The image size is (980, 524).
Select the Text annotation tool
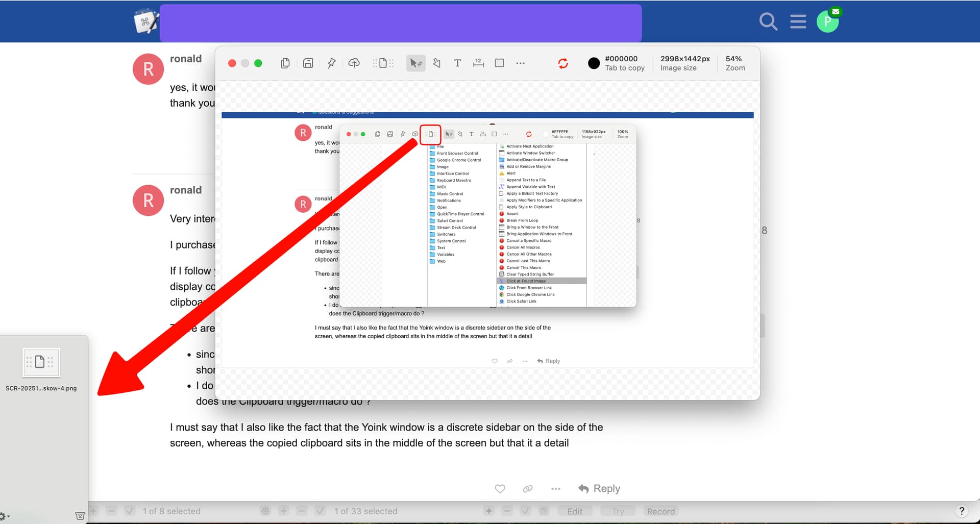pyautogui.click(x=457, y=63)
